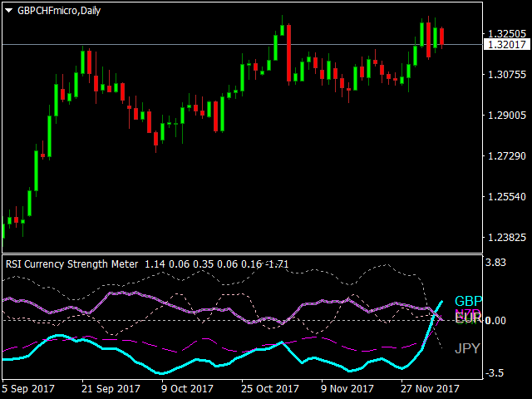Image resolution: width=532 pixels, height=399 pixels.
Task: Select the RSI Currency Strength Meter title
Action: pyautogui.click(x=72, y=264)
